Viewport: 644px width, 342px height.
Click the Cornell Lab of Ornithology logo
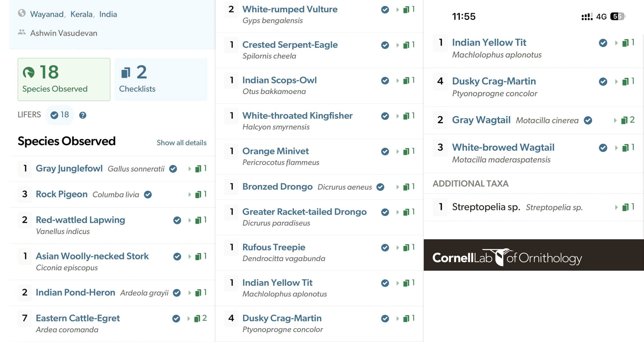pyautogui.click(x=507, y=257)
